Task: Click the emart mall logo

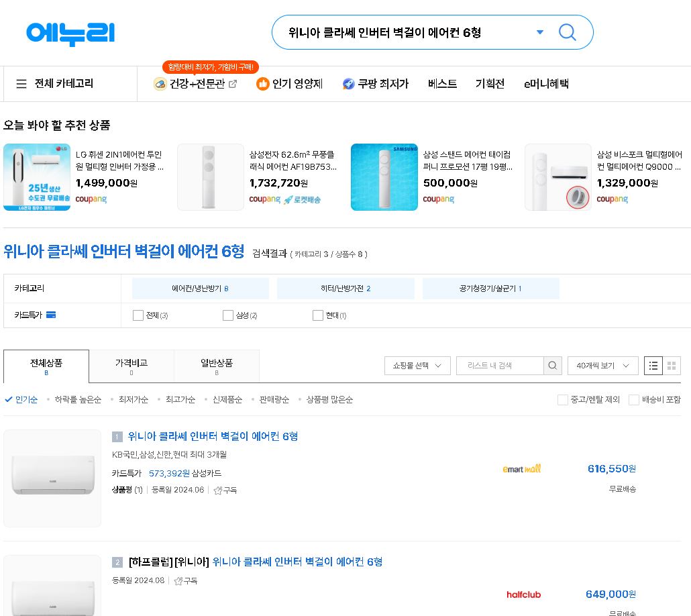Action: (x=522, y=469)
